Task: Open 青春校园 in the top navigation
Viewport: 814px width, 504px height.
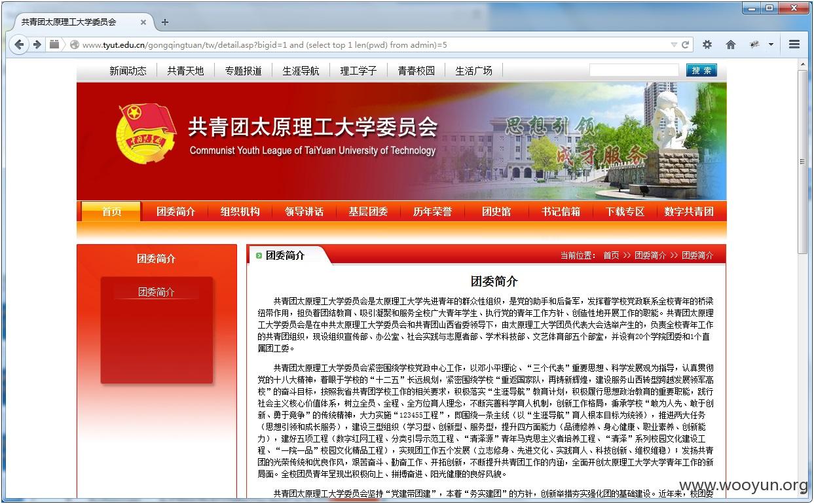Action: [x=416, y=71]
